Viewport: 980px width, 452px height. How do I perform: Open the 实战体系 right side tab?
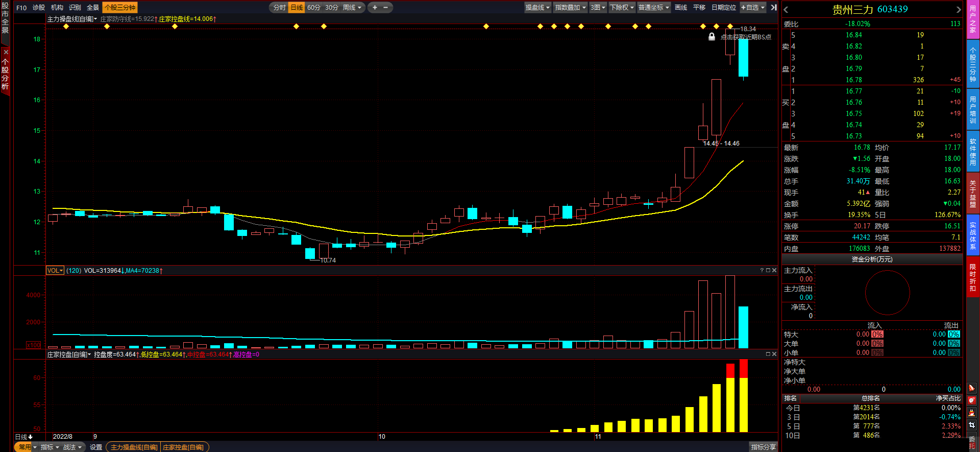tap(972, 235)
